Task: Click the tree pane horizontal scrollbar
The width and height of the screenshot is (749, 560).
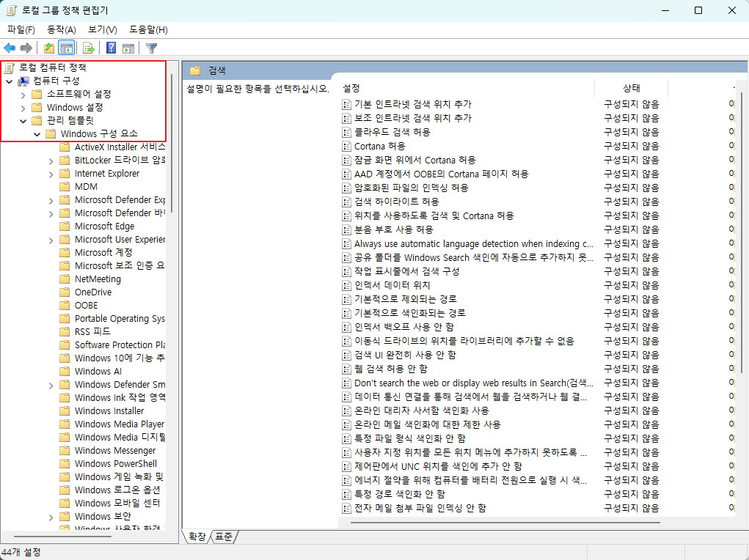Action: pyautogui.click(x=63, y=537)
